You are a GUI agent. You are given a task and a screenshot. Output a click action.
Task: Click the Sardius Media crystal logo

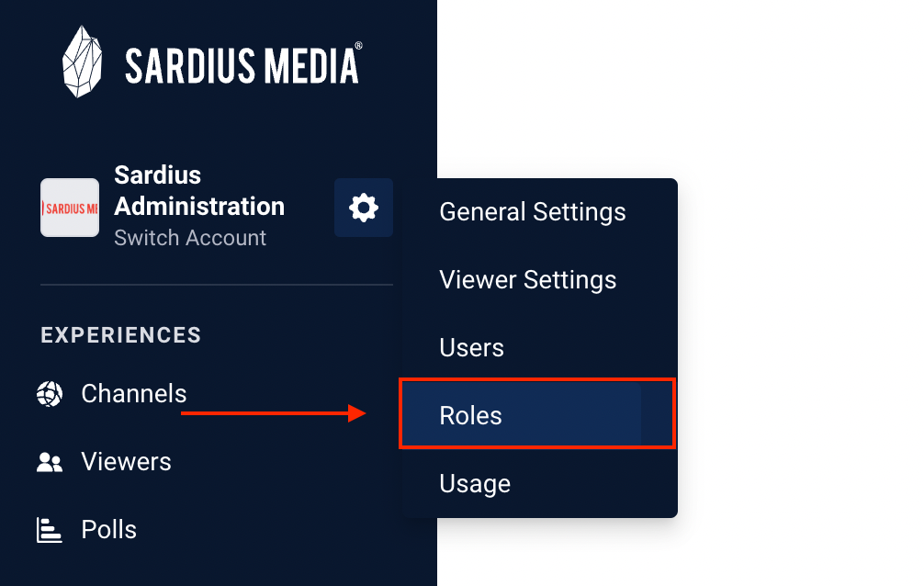[83, 62]
